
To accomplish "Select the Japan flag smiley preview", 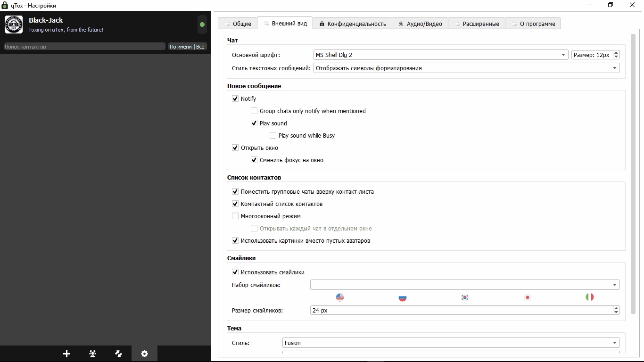I will click(528, 297).
